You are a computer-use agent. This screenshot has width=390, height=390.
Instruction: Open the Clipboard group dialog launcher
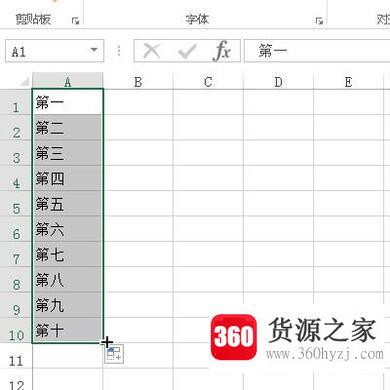[x=76, y=21]
